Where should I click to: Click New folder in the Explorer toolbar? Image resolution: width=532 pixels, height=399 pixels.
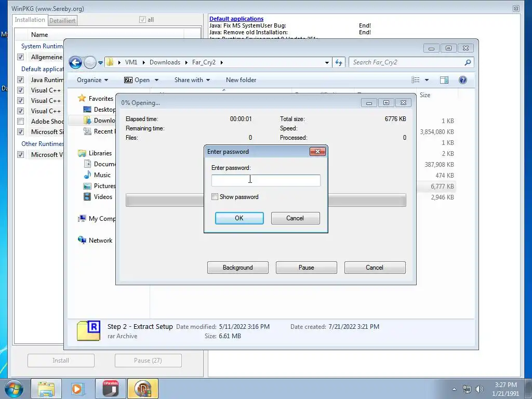[241, 80]
